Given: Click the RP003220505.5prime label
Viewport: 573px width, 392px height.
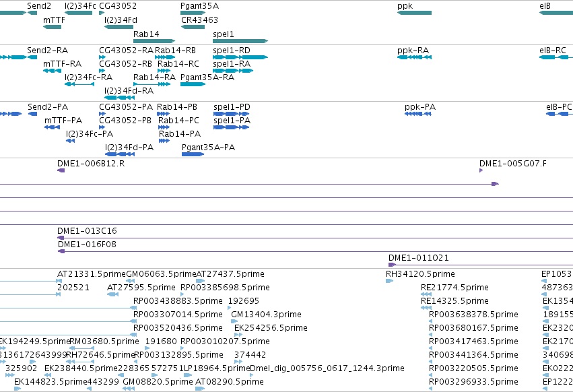Looking at the screenshot, I should coord(473,368).
